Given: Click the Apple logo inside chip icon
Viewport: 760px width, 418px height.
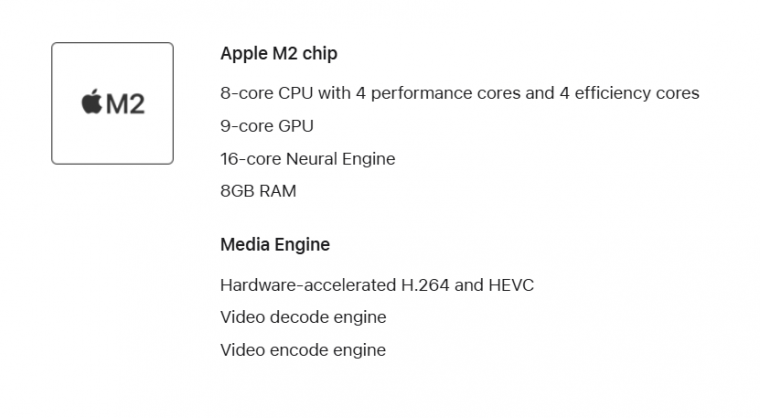Looking at the screenshot, I should tap(92, 102).
